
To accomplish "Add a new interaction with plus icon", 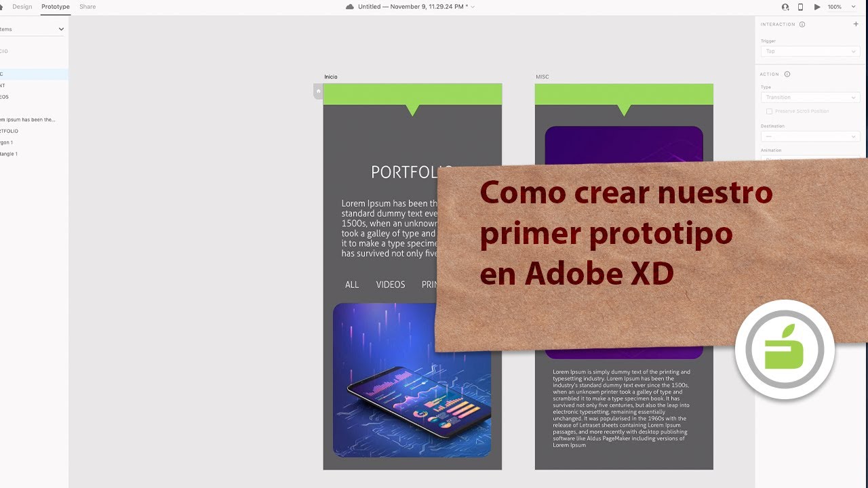I will click(856, 24).
